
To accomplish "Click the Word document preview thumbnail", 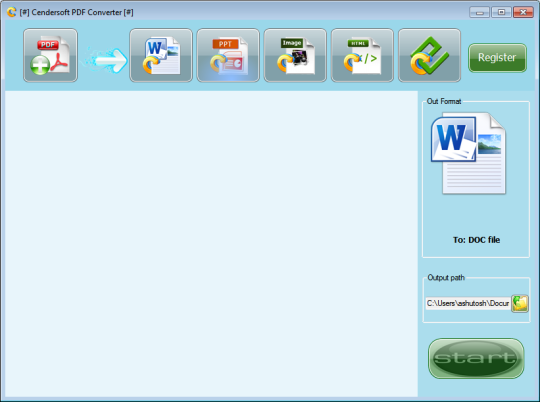I will [468, 153].
